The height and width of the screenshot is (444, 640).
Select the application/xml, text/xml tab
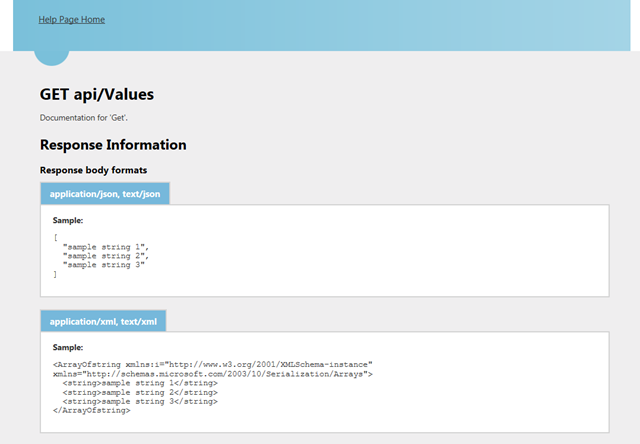[x=103, y=321]
